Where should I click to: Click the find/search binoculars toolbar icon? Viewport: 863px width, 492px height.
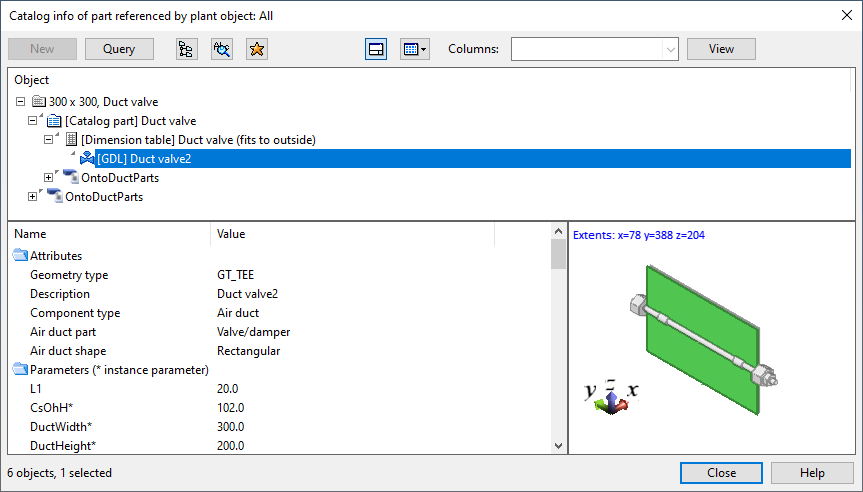tap(222, 49)
